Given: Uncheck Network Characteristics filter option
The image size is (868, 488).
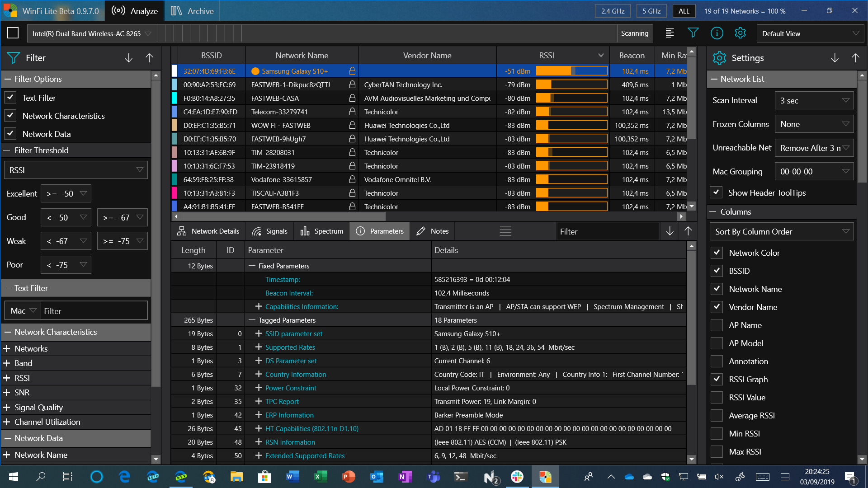Looking at the screenshot, I should click(10, 116).
